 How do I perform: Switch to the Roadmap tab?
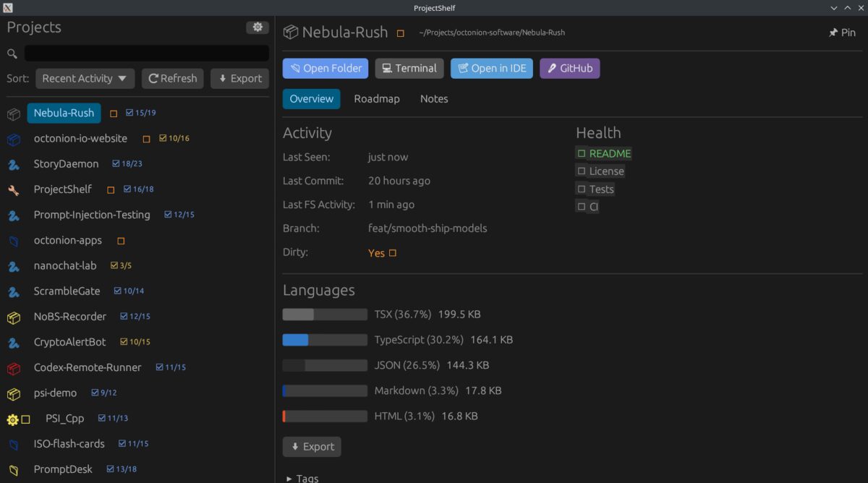[377, 99]
